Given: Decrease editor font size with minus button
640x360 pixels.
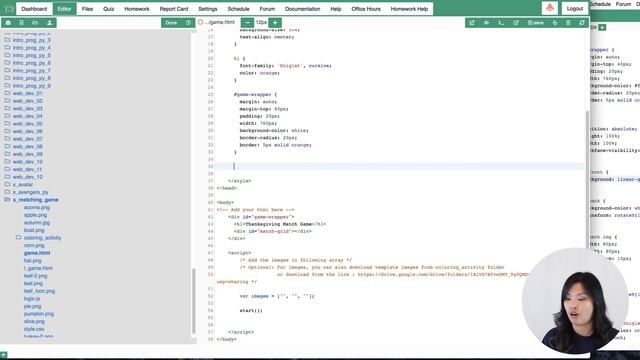Looking at the screenshot, I should (247, 22).
